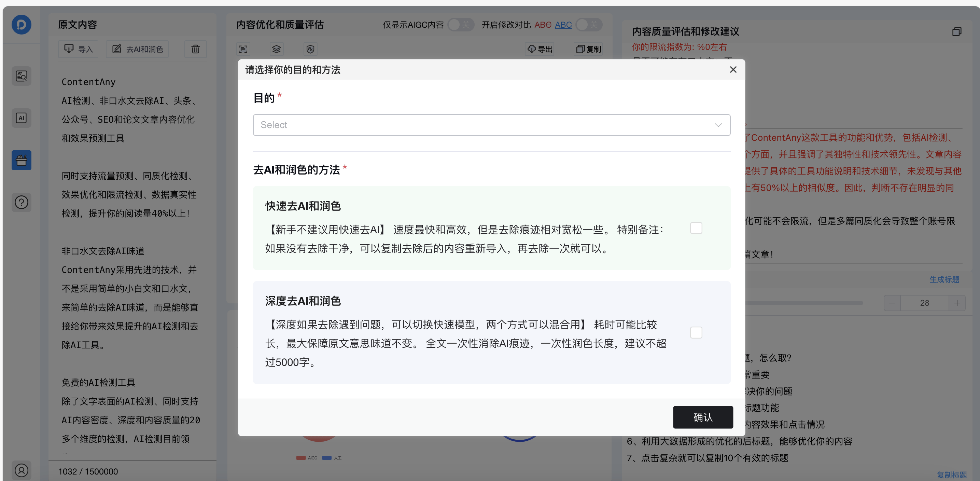This screenshot has height=481, width=980.
Task: Click the 生成标题 link
Action: [x=944, y=280]
